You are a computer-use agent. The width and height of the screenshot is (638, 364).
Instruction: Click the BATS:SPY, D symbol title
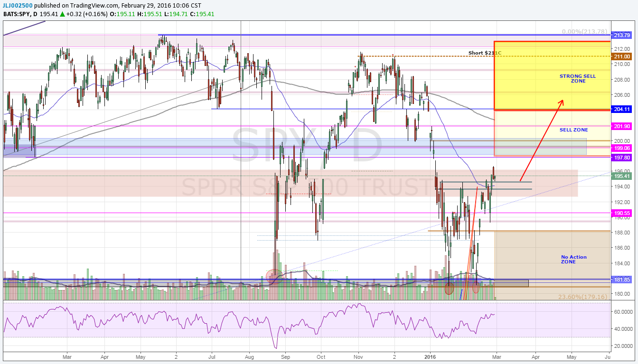coord(20,14)
